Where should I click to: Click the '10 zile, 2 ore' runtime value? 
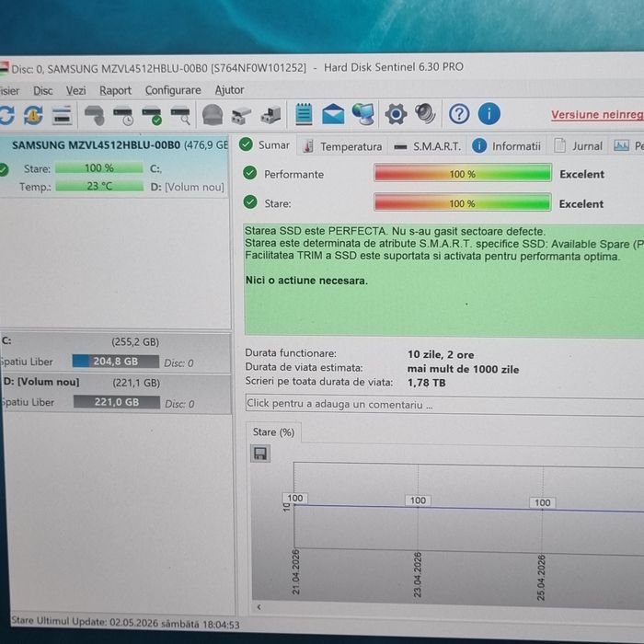441,355
